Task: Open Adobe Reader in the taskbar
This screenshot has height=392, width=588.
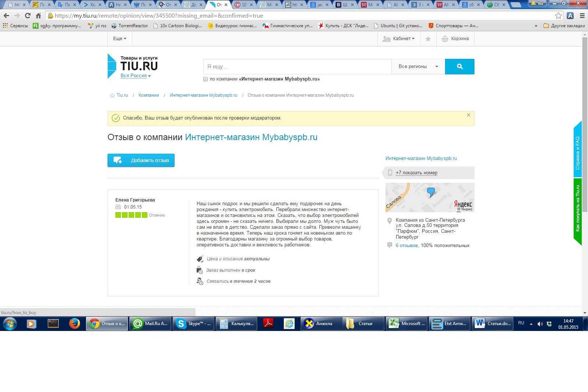Action: (x=268, y=324)
